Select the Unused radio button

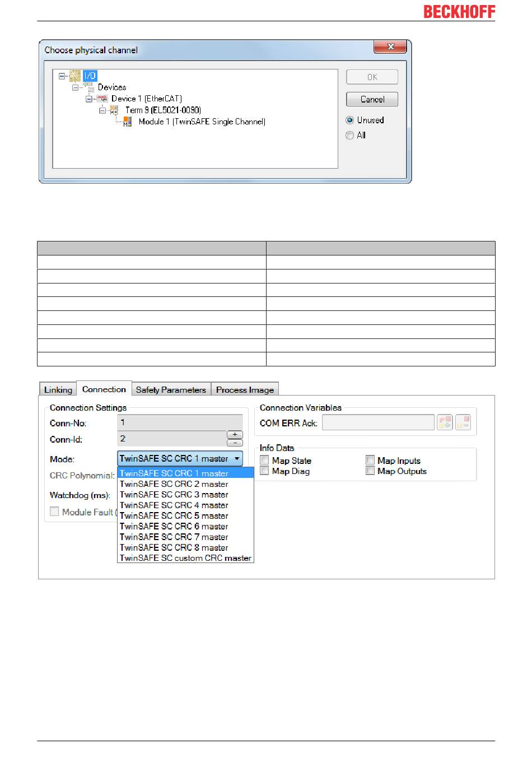350,120
